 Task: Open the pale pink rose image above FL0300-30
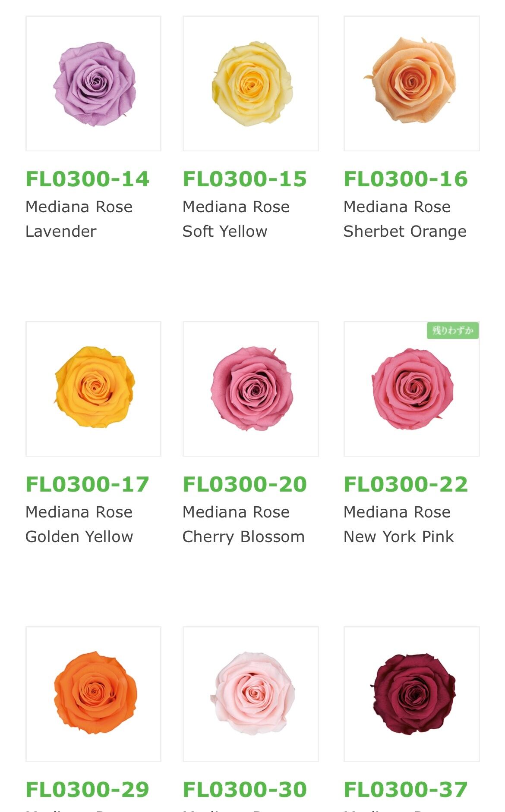coord(250,694)
